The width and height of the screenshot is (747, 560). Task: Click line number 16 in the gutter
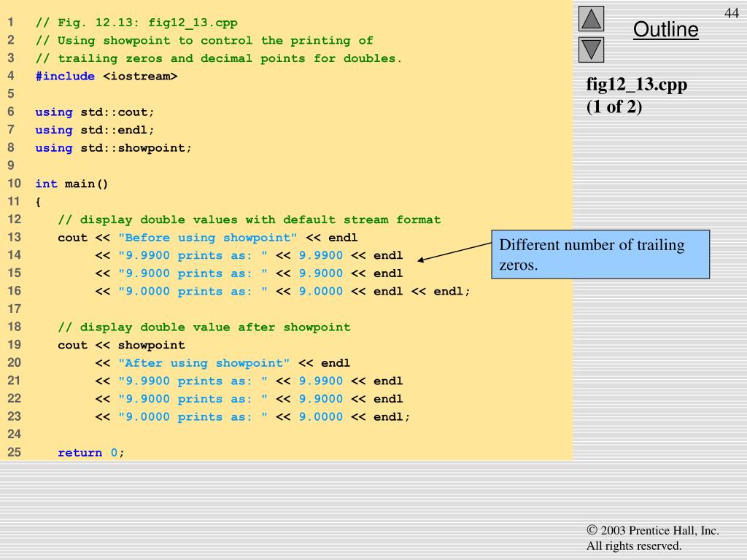15,291
